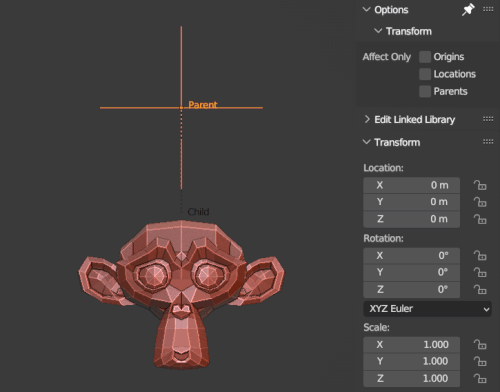Click the Scale Y field

[x=412, y=361]
